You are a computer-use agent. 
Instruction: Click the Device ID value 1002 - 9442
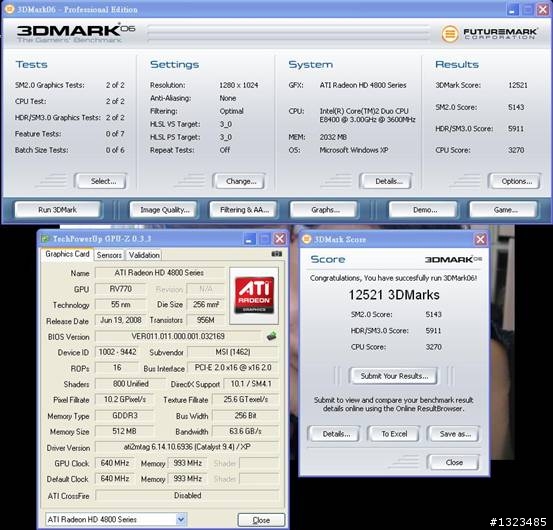(x=117, y=352)
